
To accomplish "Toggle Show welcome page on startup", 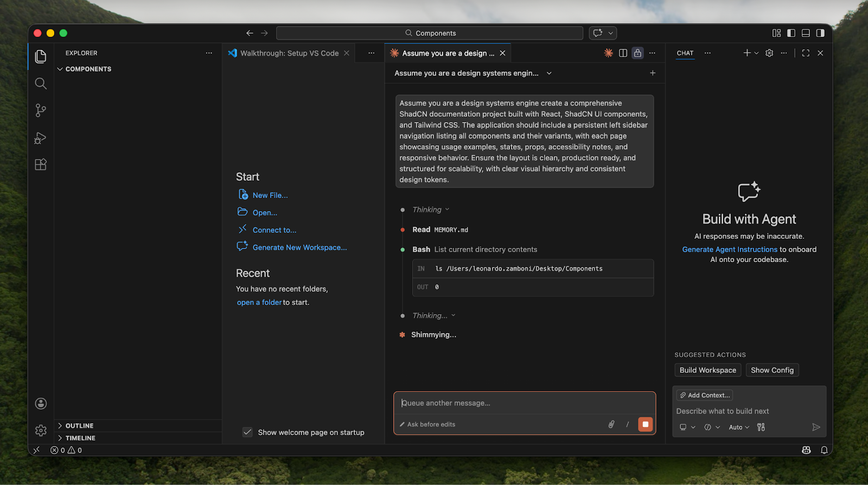I will point(247,432).
